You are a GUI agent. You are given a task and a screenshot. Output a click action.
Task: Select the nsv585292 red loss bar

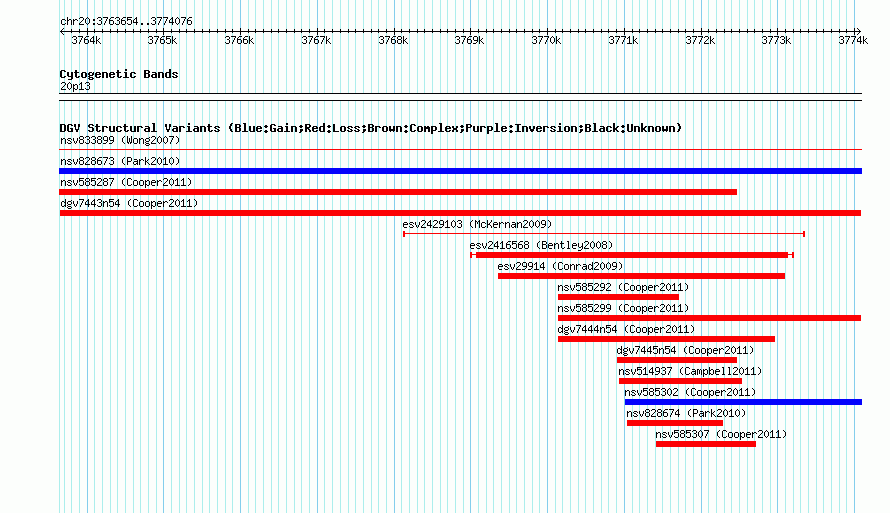pyautogui.click(x=618, y=297)
